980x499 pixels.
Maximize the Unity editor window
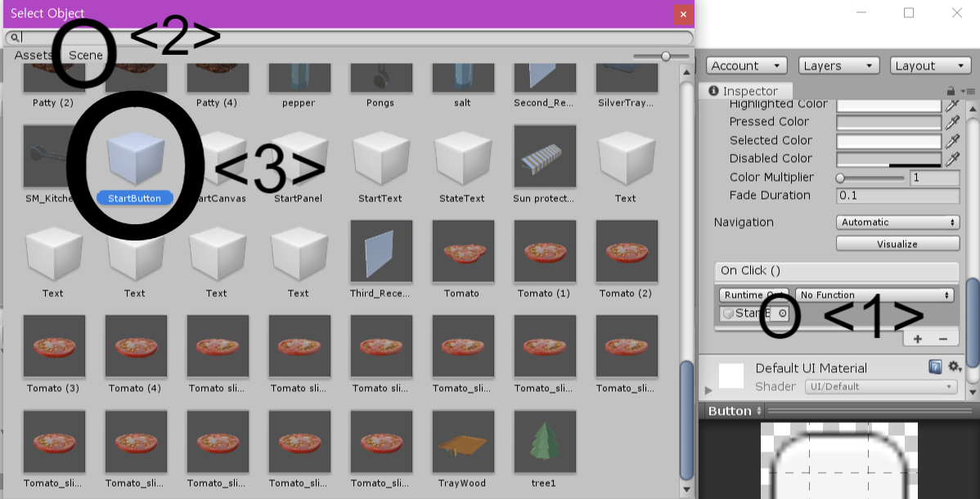click(909, 12)
